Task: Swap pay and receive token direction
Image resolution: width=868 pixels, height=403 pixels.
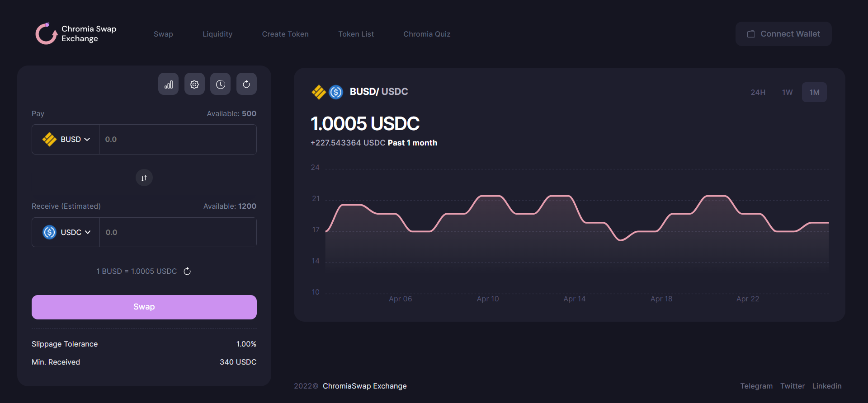Action: click(x=144, y=178)
